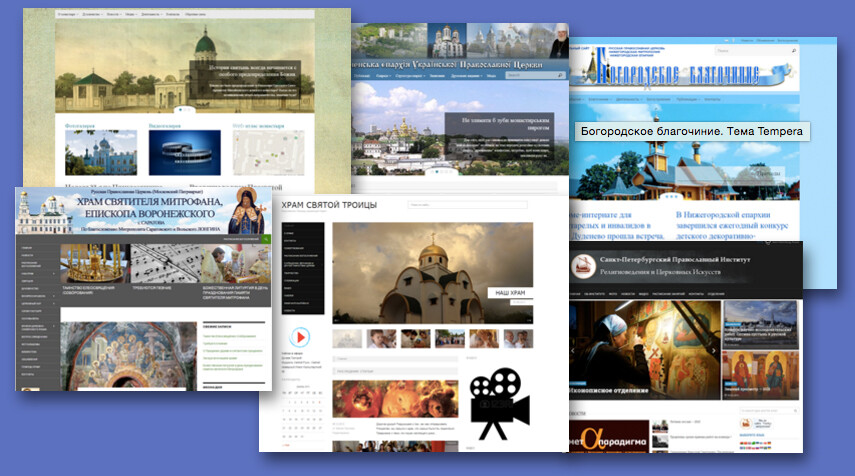The width and height of the screenshot is (855, 476).
Task: Click the icon painter woman slide image
Action: [640, 345]
